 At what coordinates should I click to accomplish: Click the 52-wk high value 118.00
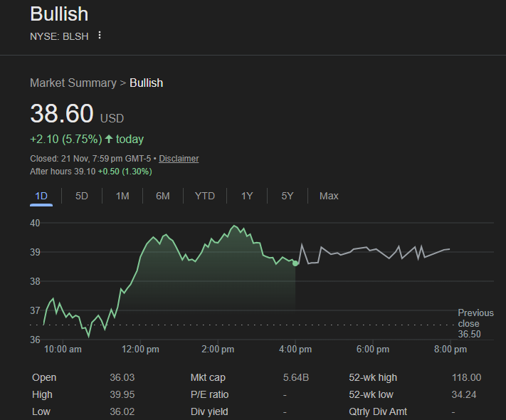pos(466,377)
